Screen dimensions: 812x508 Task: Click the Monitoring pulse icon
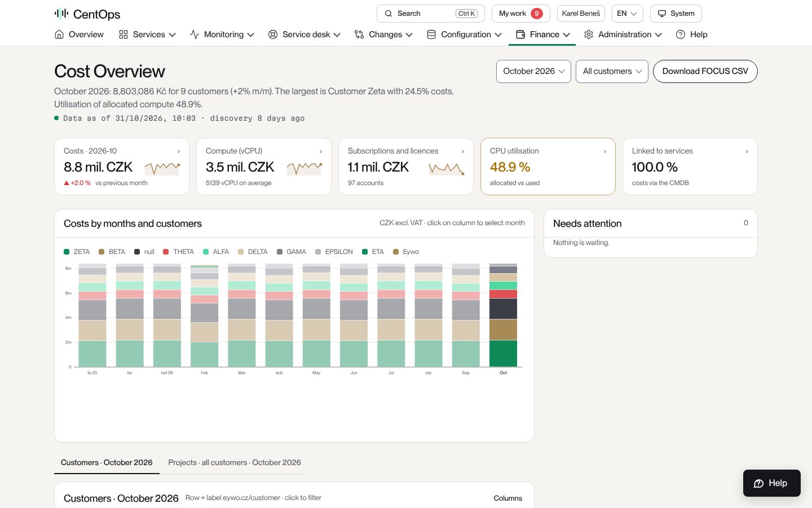pos(195,34)
